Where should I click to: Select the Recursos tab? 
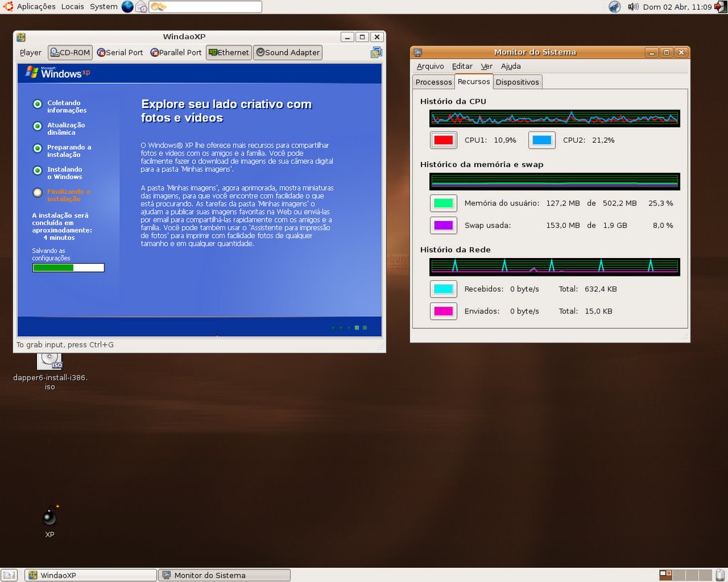pyautogui.click(x=473, y=81)
